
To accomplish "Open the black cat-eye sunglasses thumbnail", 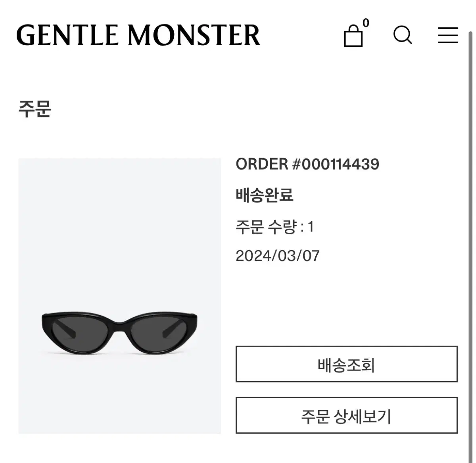I will pos(119,334).
